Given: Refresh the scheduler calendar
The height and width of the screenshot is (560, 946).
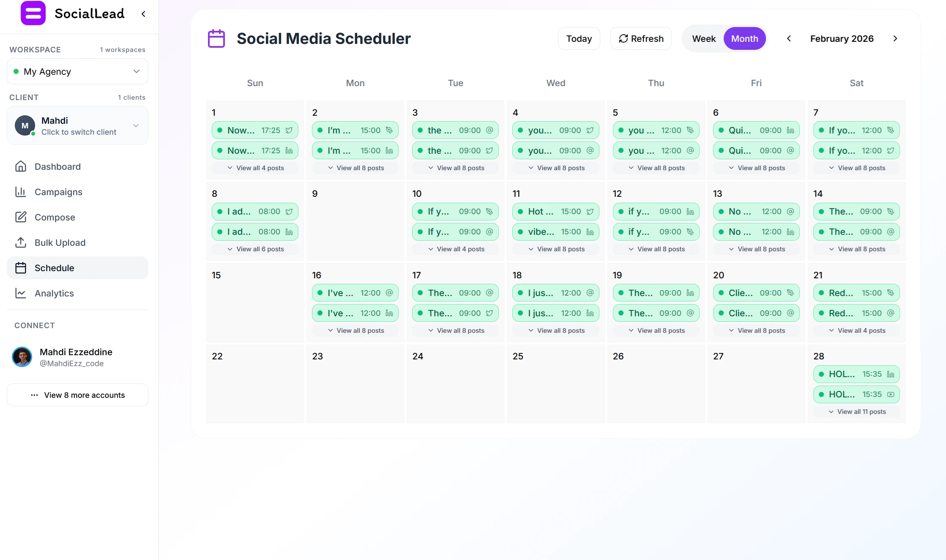Looking at the screenshot, I should point(641,38).
